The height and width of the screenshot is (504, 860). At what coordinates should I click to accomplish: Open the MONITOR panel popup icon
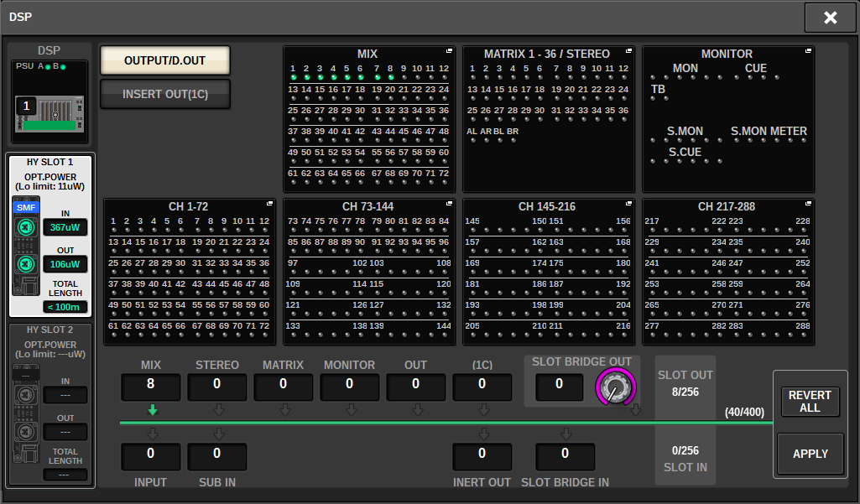pyautogui.click(x=808, y=52)
